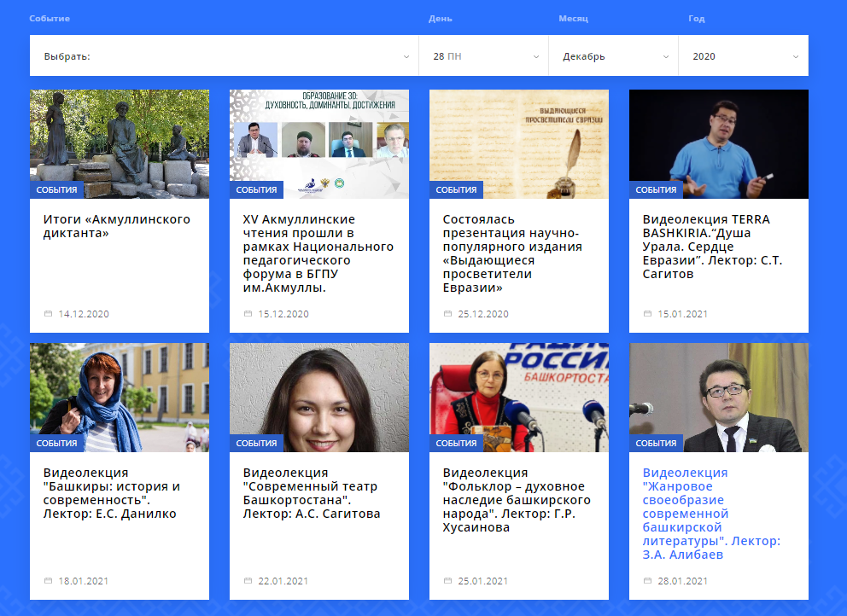Open the month dropdown set to Декабрь
Image resolution: width=847 pixels, height=616 pixels.
click(614, 56)
